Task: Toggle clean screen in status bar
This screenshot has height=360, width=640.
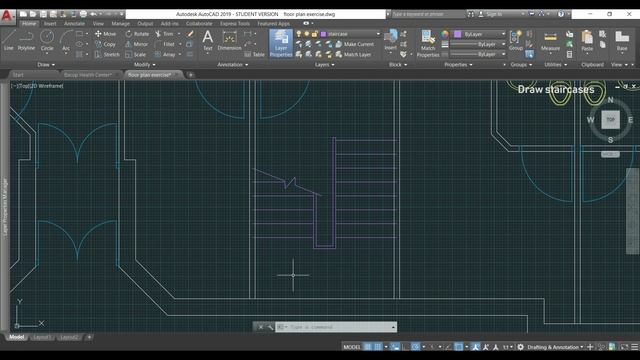Action: 625,347
